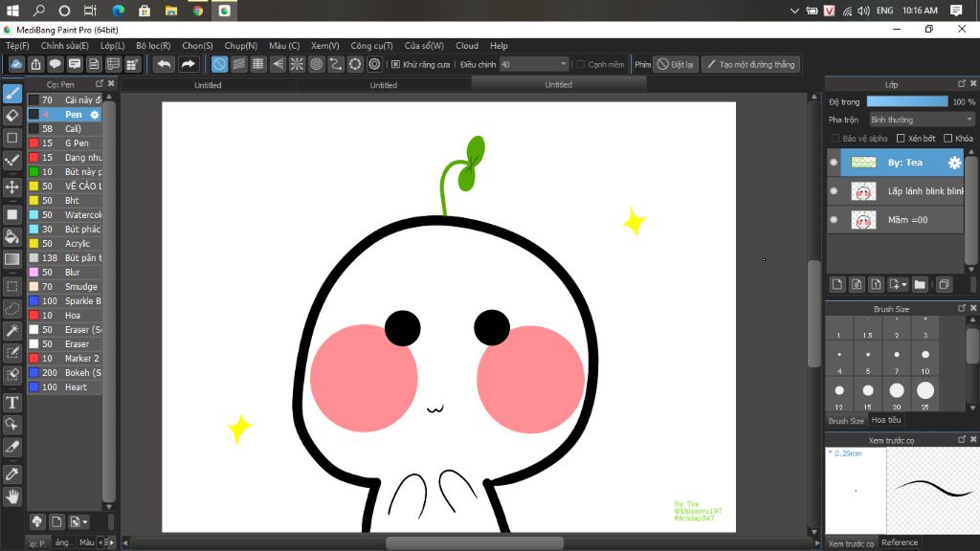Choose the Lasso selection tool
The width and height of the screenshot is (980, 551).
[x=11, y=309]
